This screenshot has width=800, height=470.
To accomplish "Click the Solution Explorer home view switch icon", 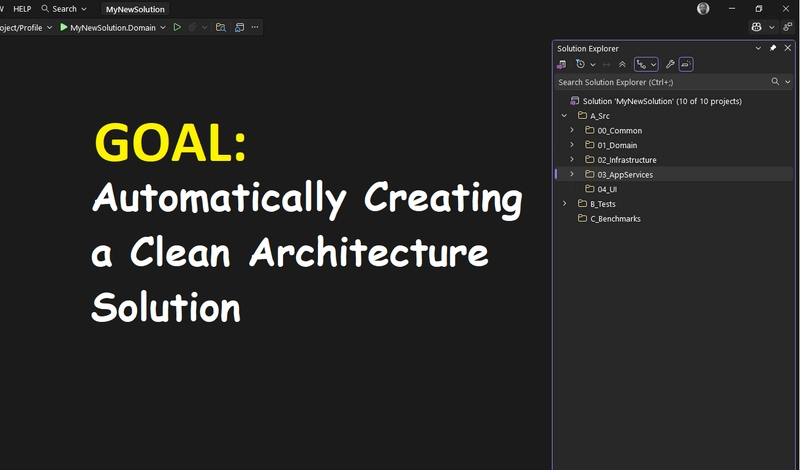I will (561, 64).
